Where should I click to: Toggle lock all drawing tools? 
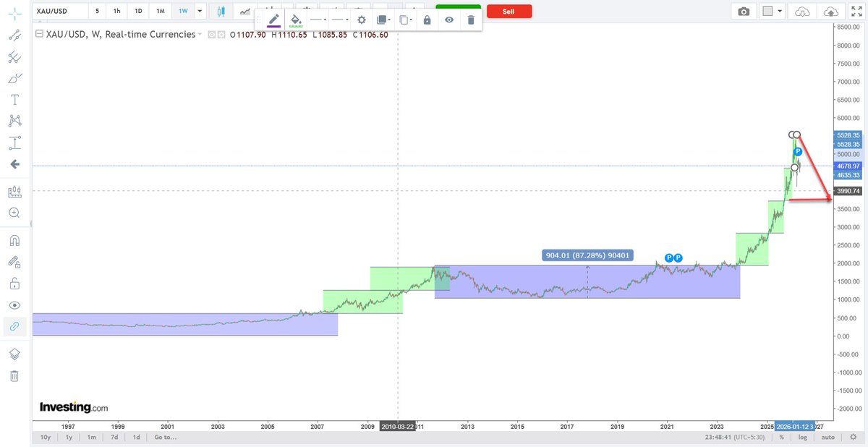[x=14, y=284]
